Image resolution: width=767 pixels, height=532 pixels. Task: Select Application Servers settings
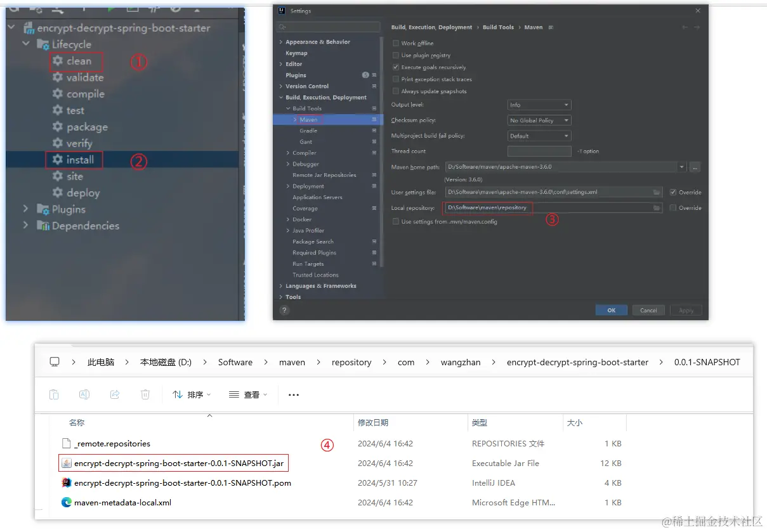click(x=317, y=197)
